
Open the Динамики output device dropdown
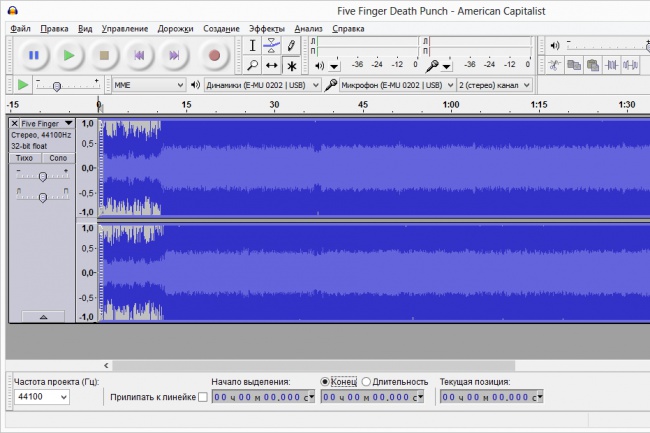(262, 85)
